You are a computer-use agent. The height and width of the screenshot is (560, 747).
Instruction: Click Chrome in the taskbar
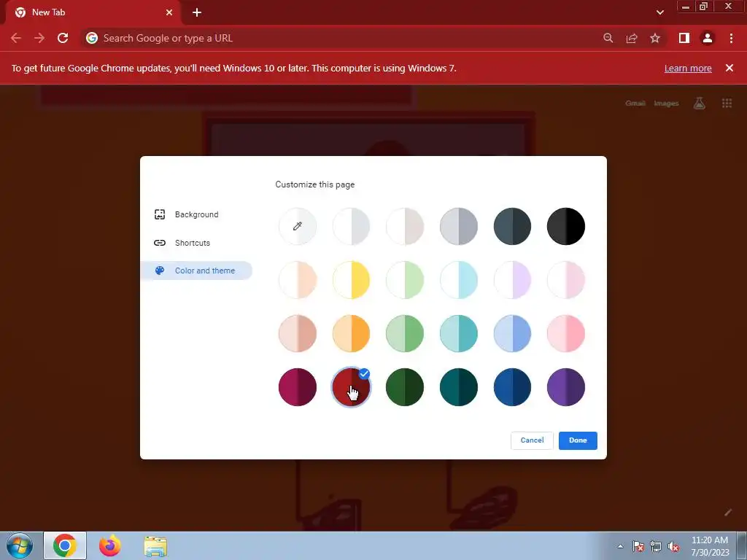pyautogui.click(x=65, y=545)
